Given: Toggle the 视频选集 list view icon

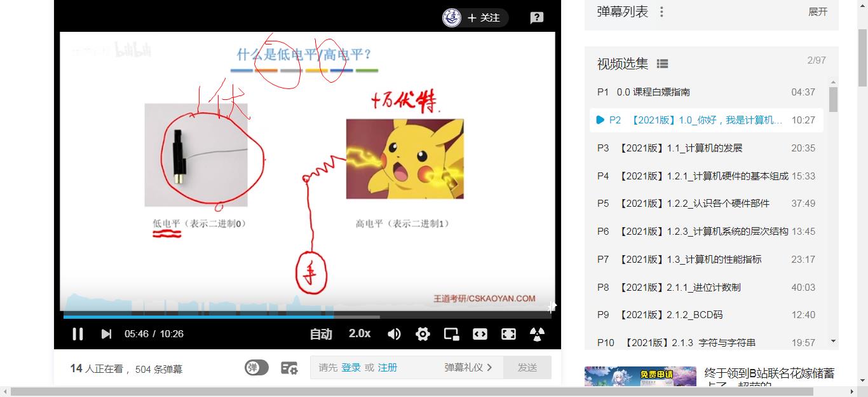Looking at the screenshot, I should (x=662, y=64).
